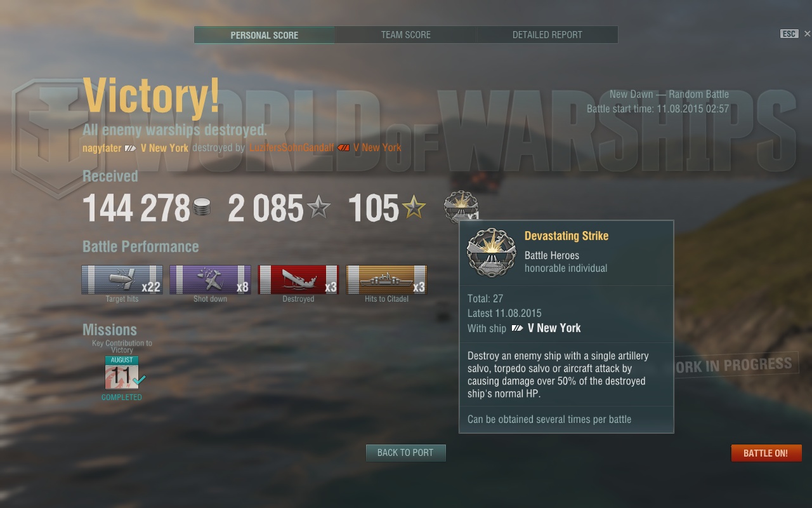
Task: Click the Target hits ribbon icon
Action: [122, 280]
